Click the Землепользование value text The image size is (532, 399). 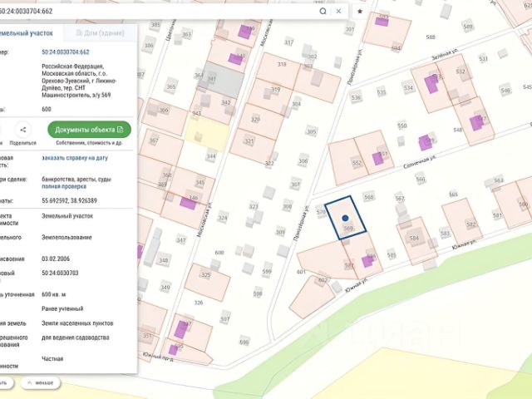pyautogui.click(x=66, y=237)
